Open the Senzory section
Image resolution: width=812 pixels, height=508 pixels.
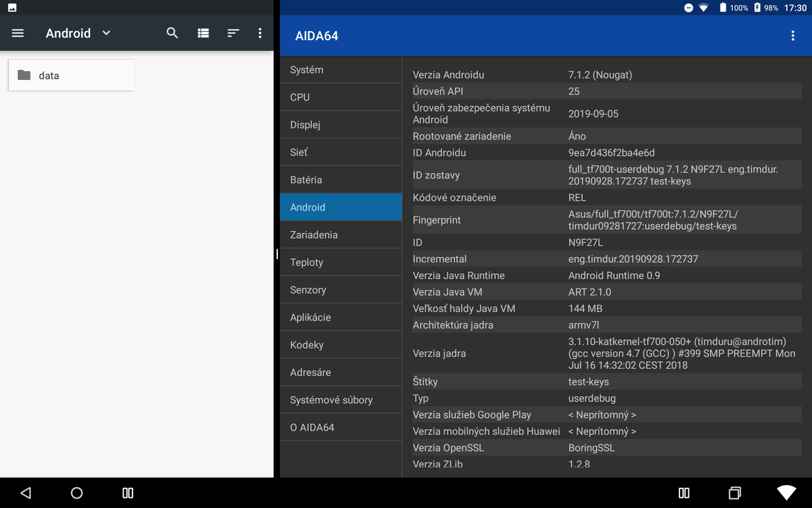pos(341,290)
